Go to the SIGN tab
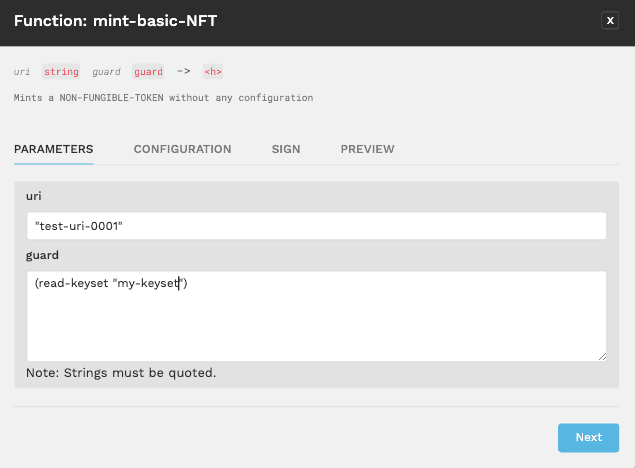The image size is (635, 468). pyautogui.click(x=286, y=149)
